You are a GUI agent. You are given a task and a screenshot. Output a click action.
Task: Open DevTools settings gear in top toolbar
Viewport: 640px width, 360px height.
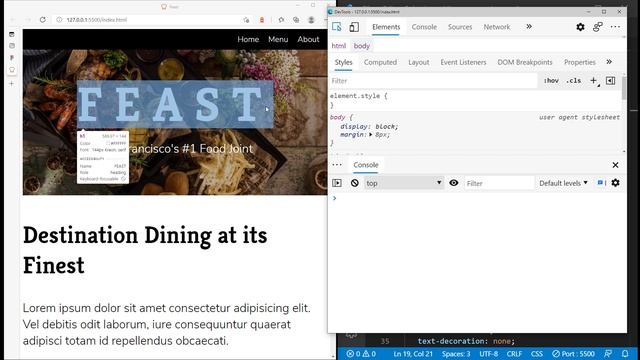pyautogui.click(x=580, y=27)
